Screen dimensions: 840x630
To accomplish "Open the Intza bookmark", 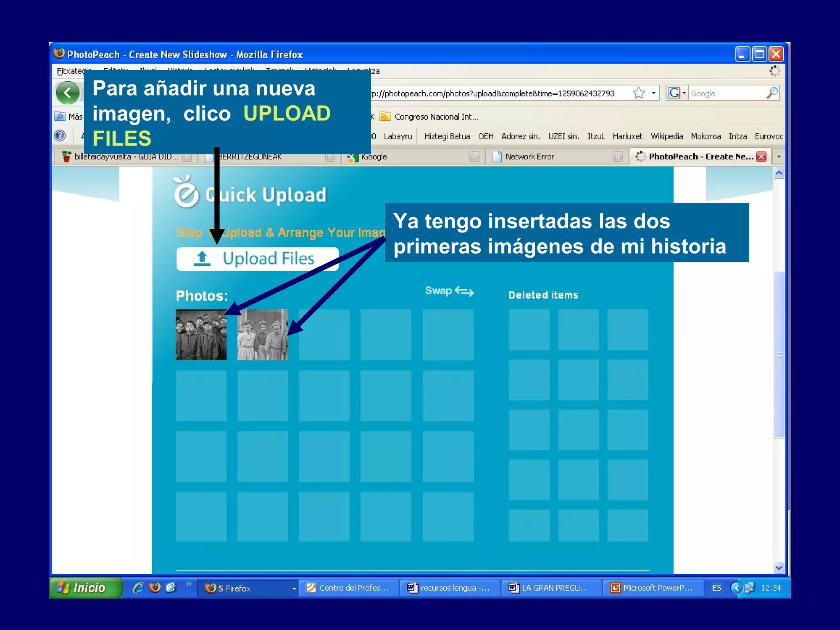I will tap(737, 136).
